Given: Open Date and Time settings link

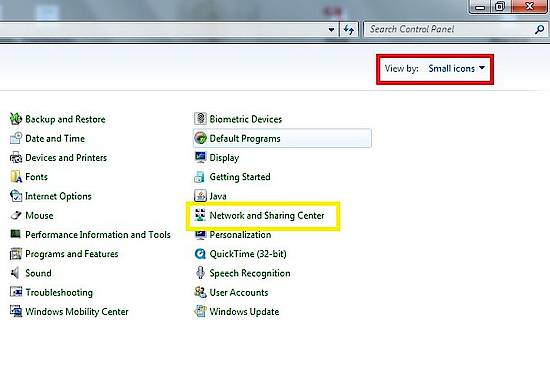Looking at the screenshot, I should (55, 139).
